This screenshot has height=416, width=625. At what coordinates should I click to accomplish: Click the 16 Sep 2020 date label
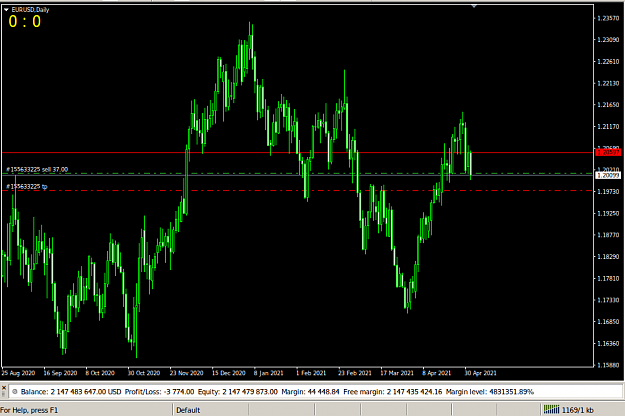point(60,373)
